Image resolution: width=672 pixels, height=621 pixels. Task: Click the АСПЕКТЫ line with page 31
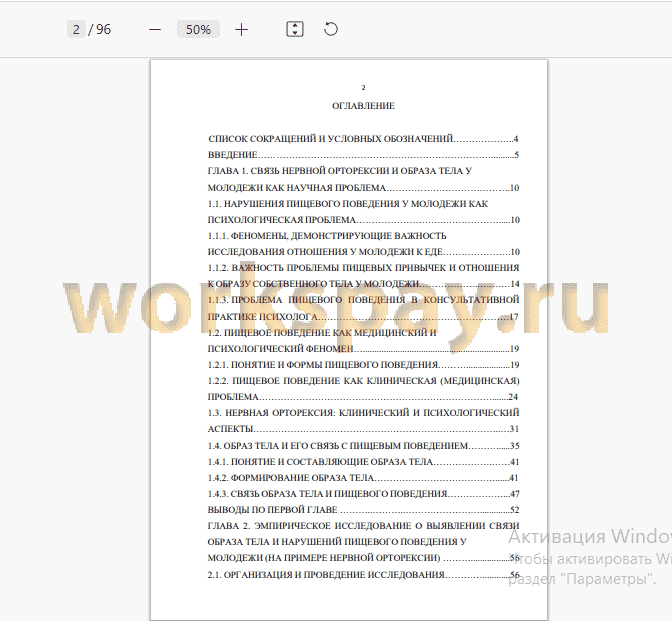coord(363,429)
